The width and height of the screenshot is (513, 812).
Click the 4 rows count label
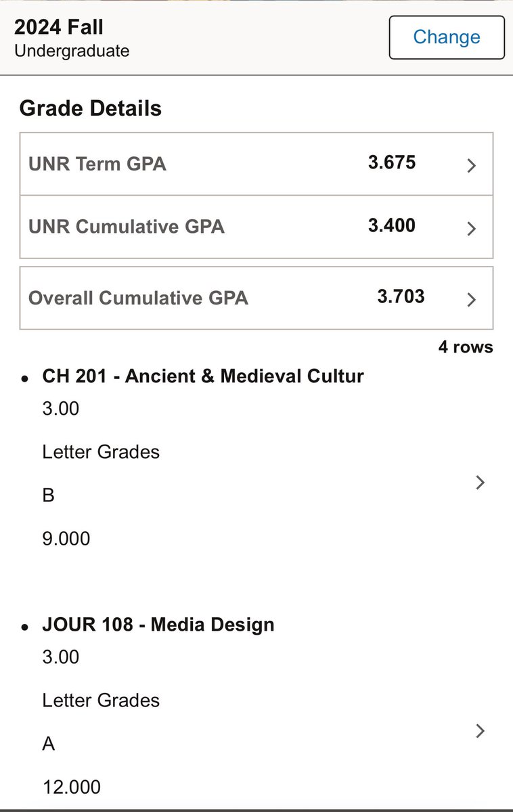[466, 347]
